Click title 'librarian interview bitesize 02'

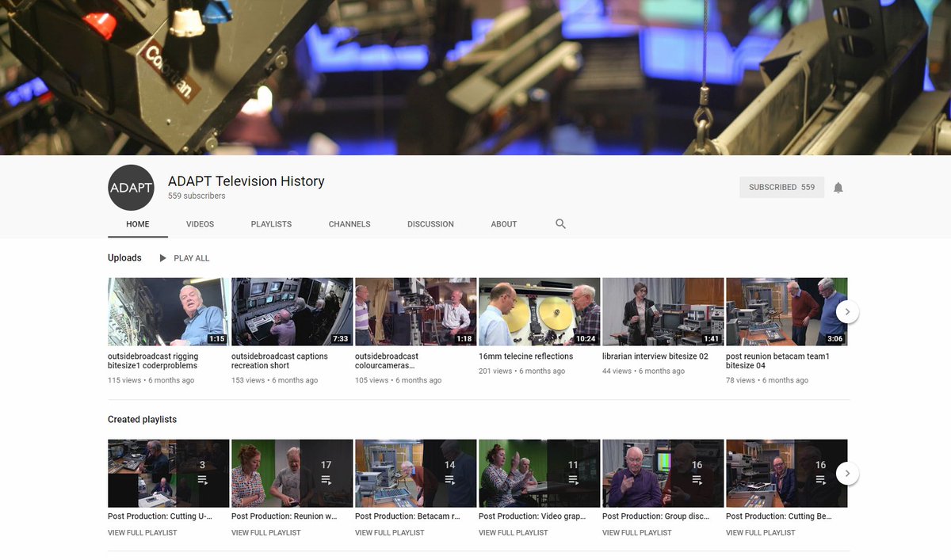(x=655, y=356)
